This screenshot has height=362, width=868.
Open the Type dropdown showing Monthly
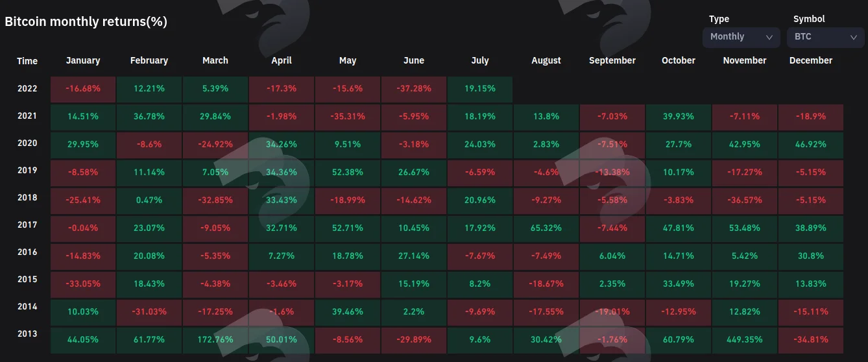(741, 37)
